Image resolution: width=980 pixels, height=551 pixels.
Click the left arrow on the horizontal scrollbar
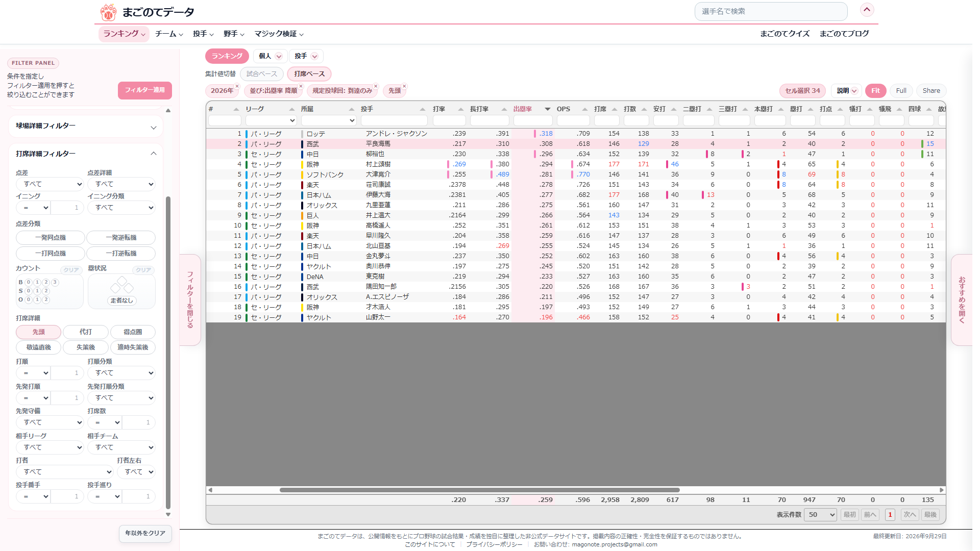(210, 490)
